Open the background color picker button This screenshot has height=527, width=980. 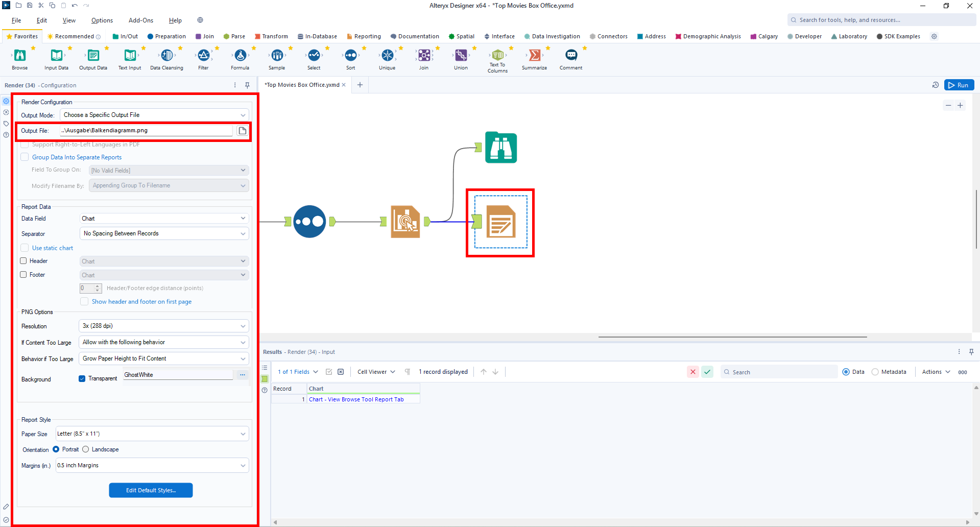click(243, 375)
